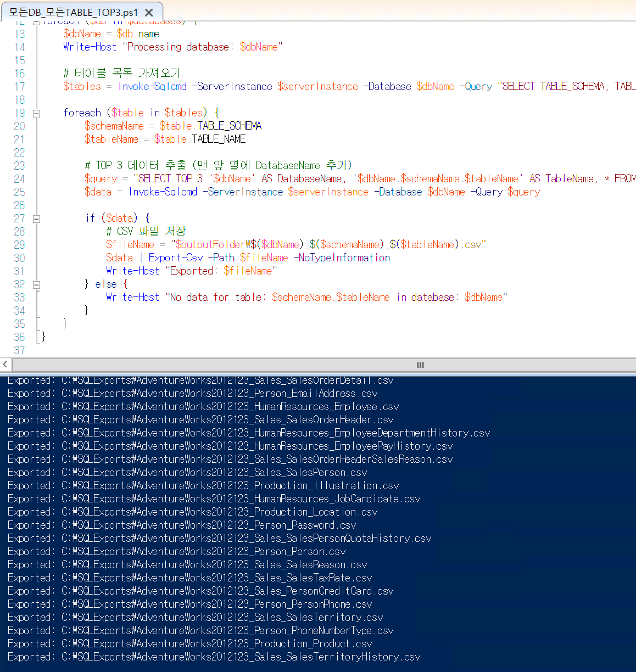Click console line ending Sales_SalesReason.csv

pos(187,564)
